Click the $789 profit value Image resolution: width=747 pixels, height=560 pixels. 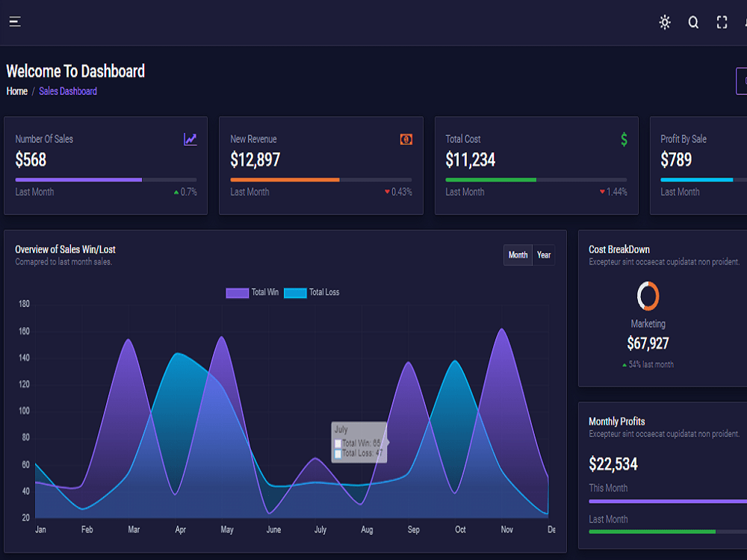tap(676, 160)
